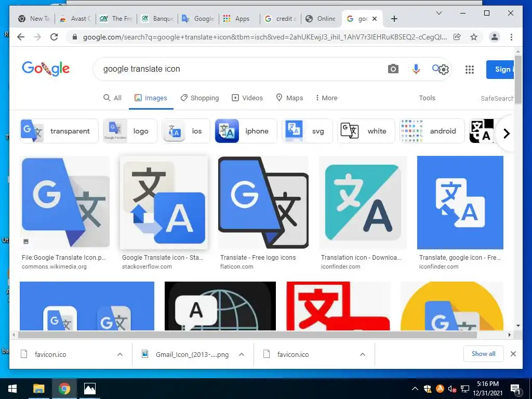Switch to Avast browser tab
This screenshot has height=399, width=532.
point(75,19)
